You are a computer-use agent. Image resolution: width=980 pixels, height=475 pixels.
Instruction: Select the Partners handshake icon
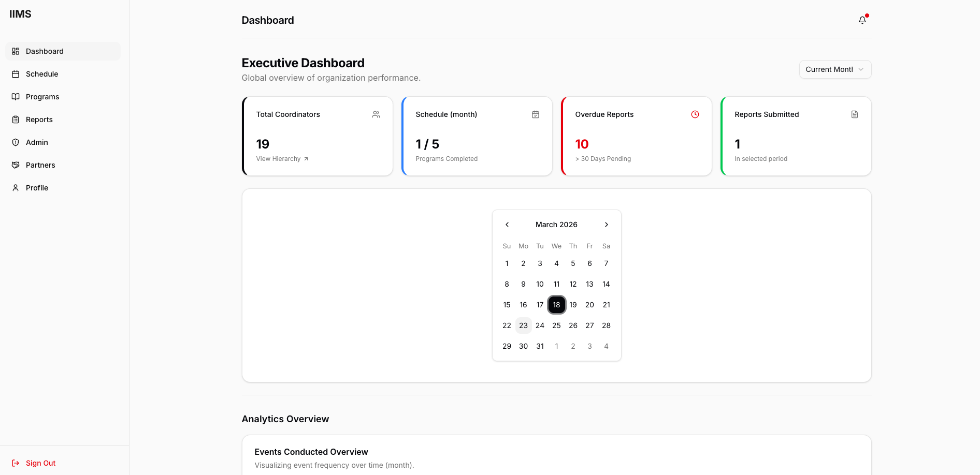pos(16,165)
